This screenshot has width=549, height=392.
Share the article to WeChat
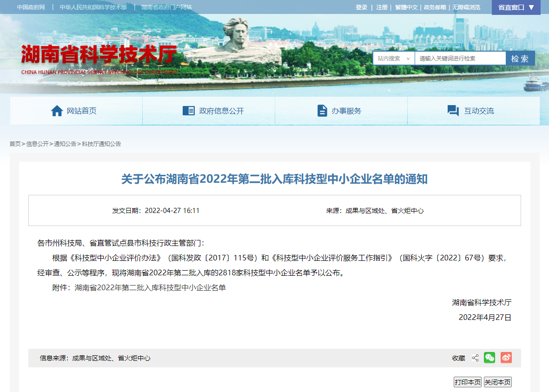(x=489, y=358)
